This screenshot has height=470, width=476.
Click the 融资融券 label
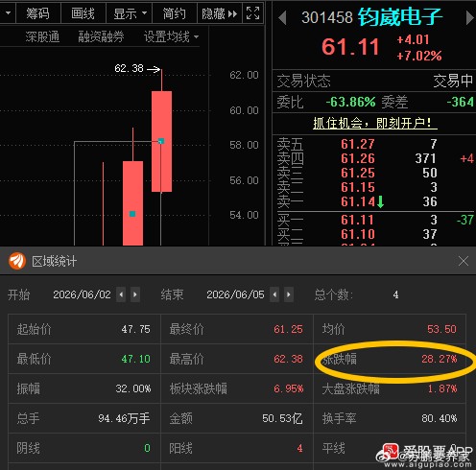(x=101, y=36)
